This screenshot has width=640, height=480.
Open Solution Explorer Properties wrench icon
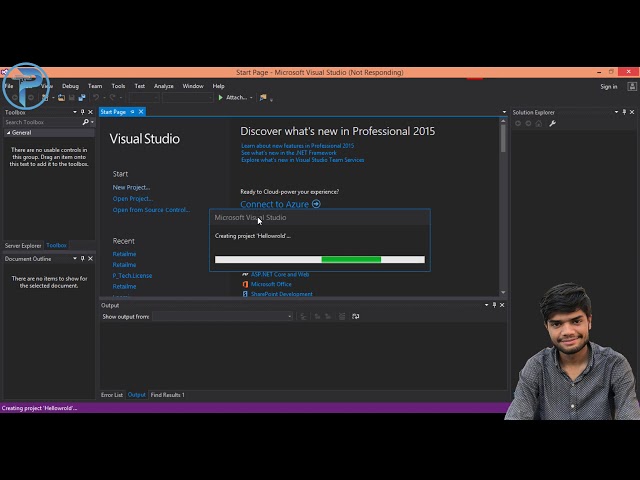[552, 123]
